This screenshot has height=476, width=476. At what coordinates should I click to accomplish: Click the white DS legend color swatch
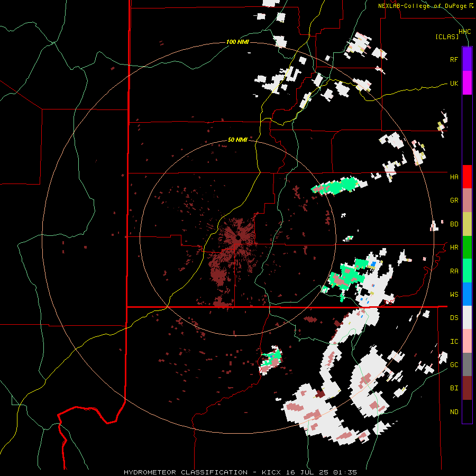point(467,317)
